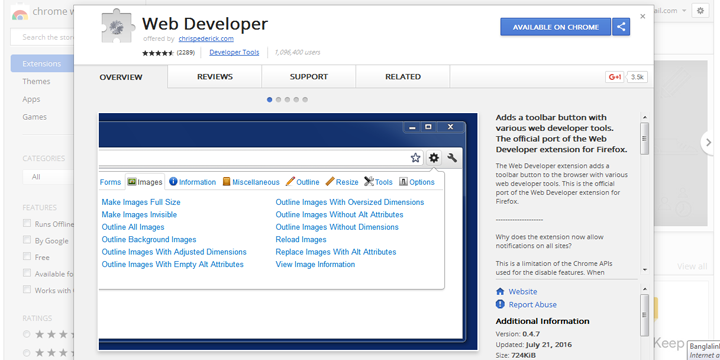Screen dimensions: 720x360
Task: Click the wrench icon in the screenshot
Action: coord(452,158)
